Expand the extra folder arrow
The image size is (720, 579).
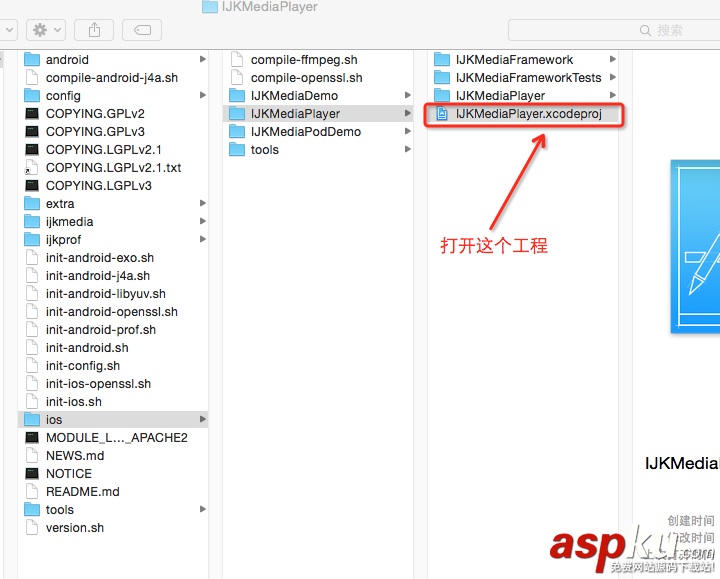click(x=202, y=203)
